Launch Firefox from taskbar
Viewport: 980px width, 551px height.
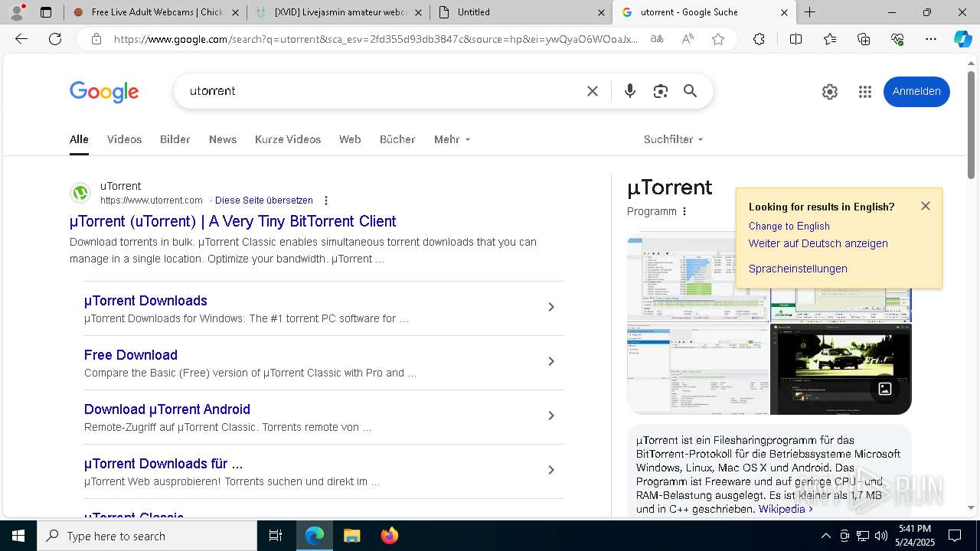point(390,536)
